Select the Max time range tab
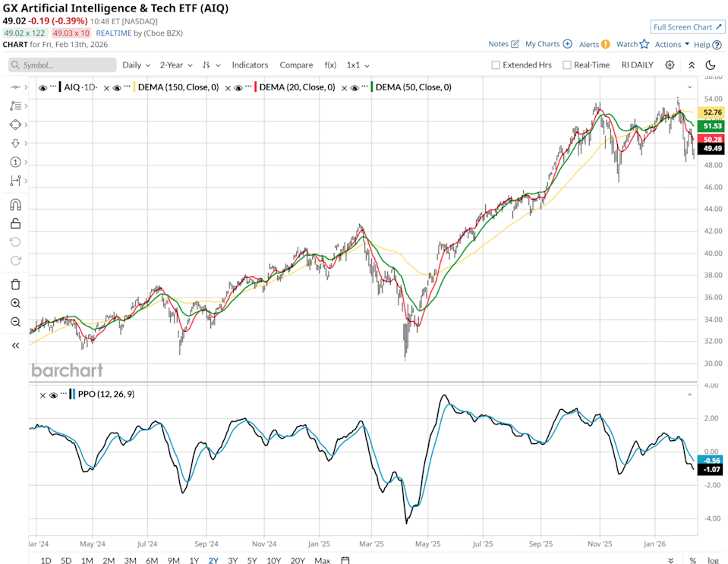The image size is (728, 564). (x=322, y=560)
